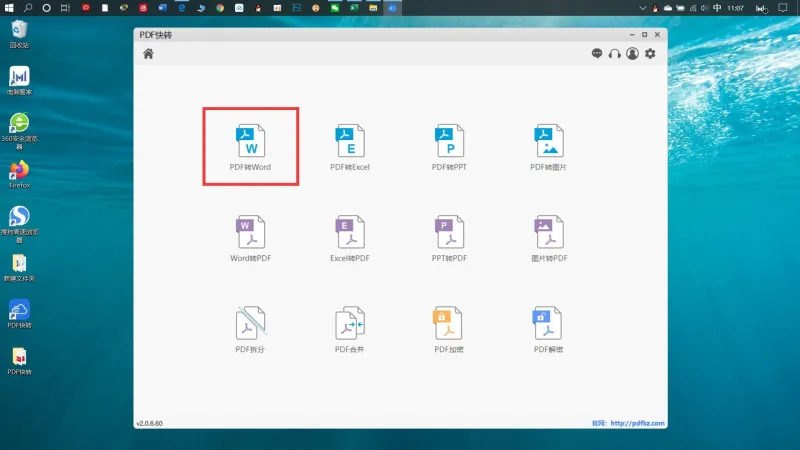Open the PPT转PDF conversion tool
This screenshot has height=450, width=800.
[x=449, y=238]
